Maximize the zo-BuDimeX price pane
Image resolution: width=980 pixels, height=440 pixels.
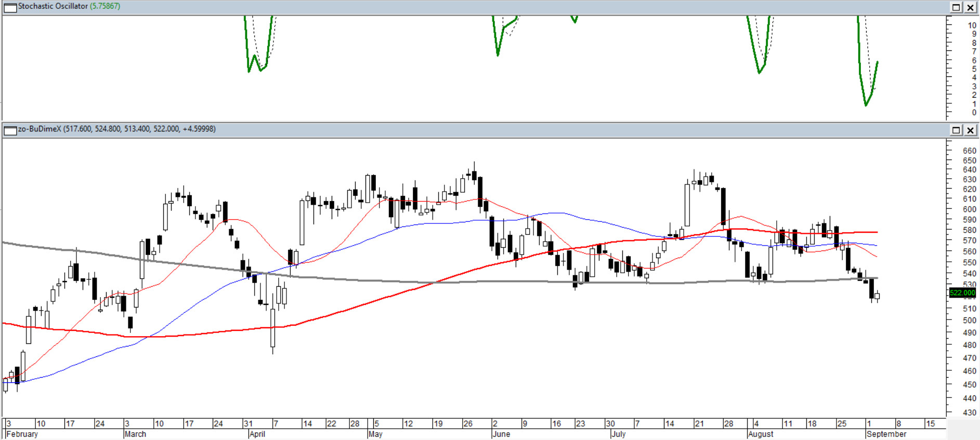point(956,130)
